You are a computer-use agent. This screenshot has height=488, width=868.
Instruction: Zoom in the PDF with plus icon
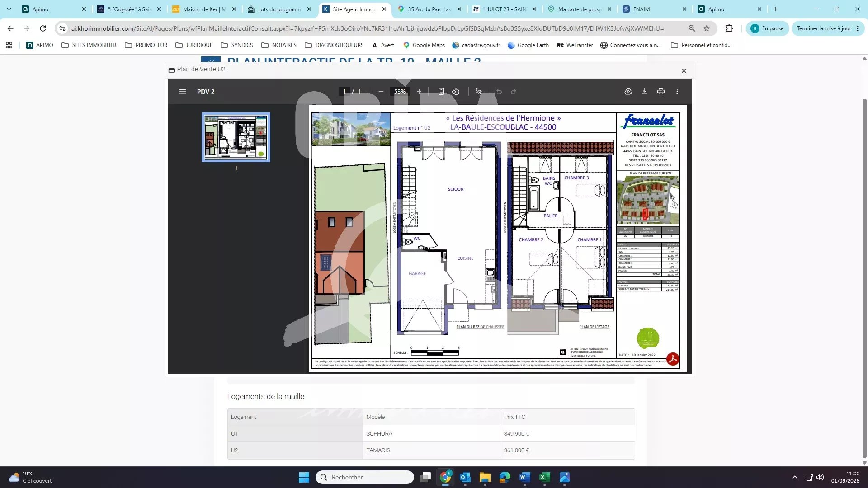419,91
